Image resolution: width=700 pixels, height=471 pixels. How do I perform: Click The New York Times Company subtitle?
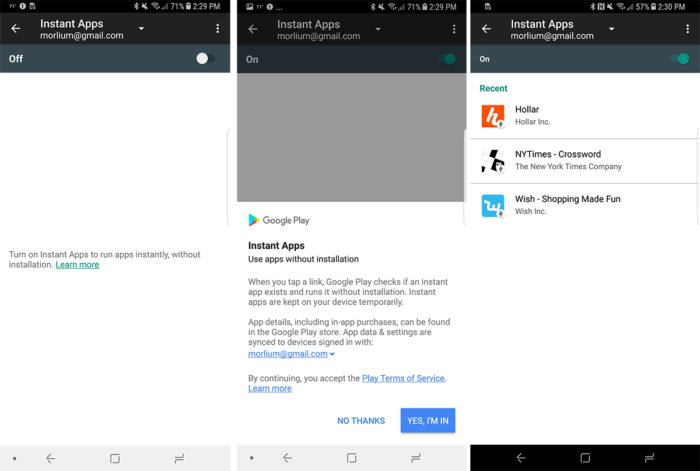point(568,167)
